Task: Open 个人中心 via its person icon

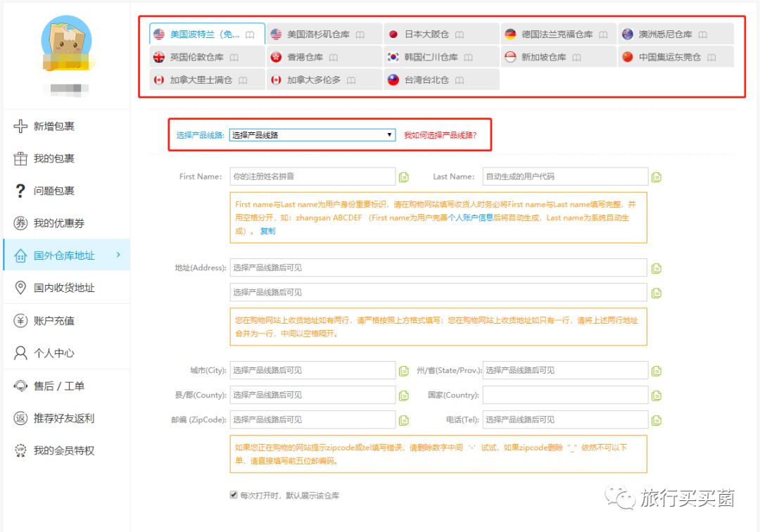Action: point(19,353)
